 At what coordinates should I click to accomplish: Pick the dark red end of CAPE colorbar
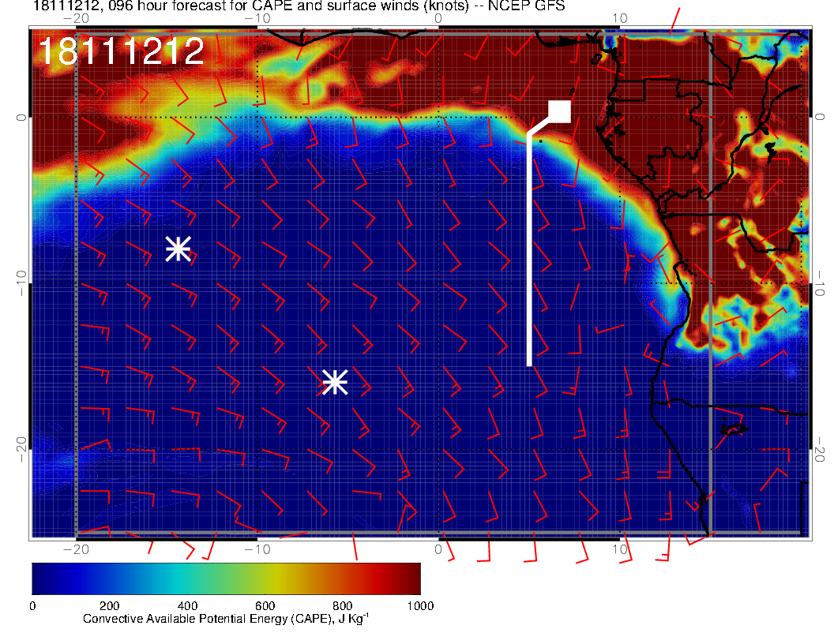pos(412,578)
